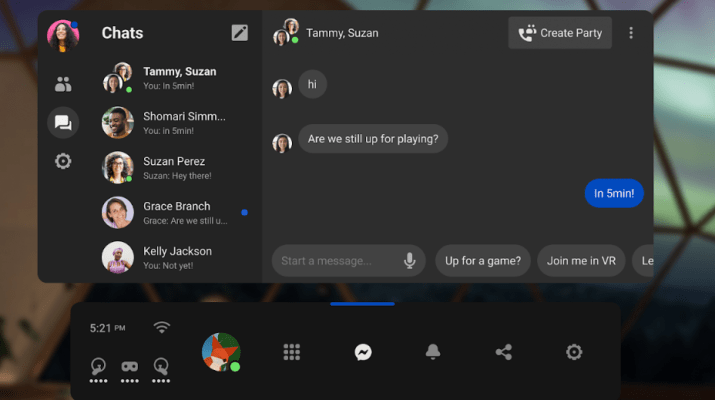Check left controller battery status
The height and width of the screenshot is (400, 715).
point(98,370)
